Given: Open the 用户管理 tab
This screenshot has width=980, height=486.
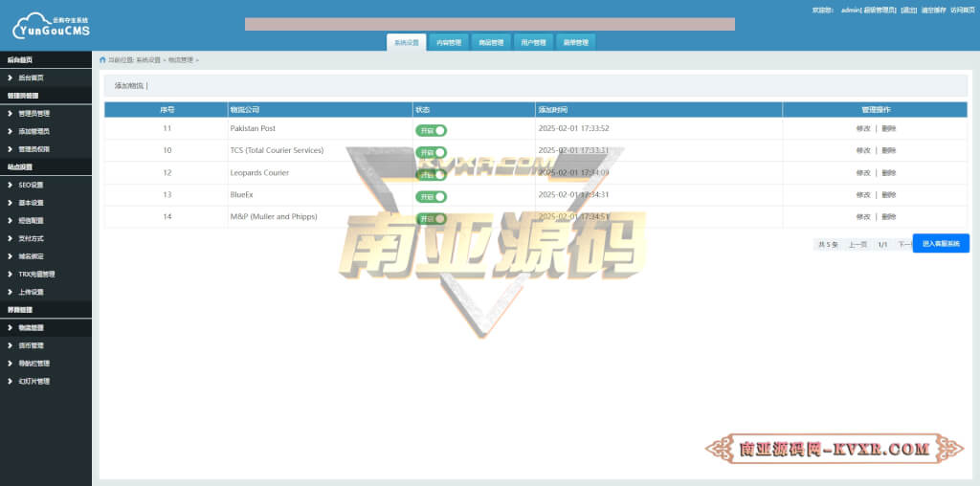Looking at the screenshot, I should [x=533, y=42].
